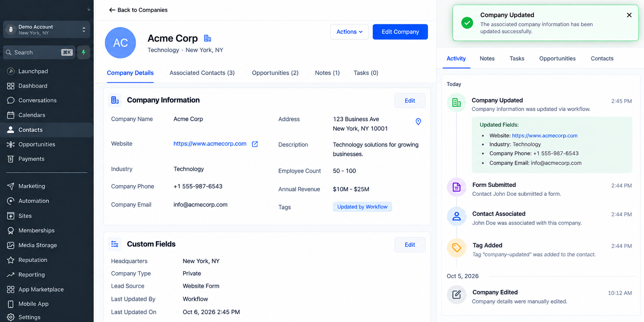Viewport: 644px width, 322px height.
Task: Click the AC company avatar
Action: (121, 43)
